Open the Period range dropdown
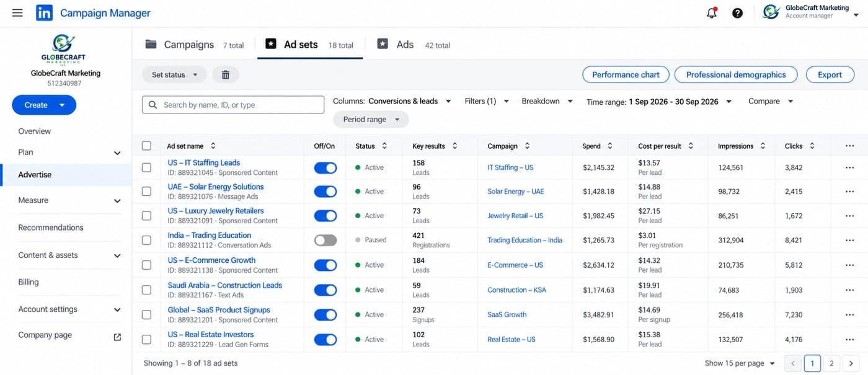The image size is (868, 375). coord(371,119)
